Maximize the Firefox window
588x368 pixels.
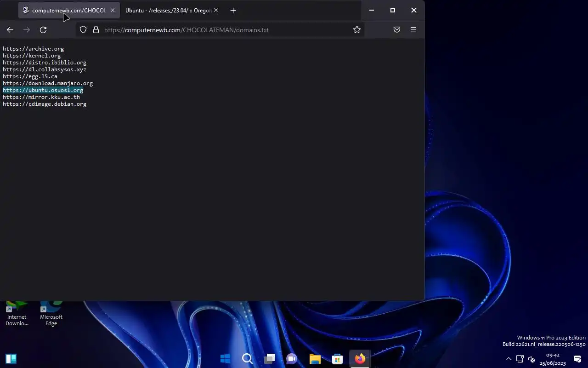pos(393,10)
